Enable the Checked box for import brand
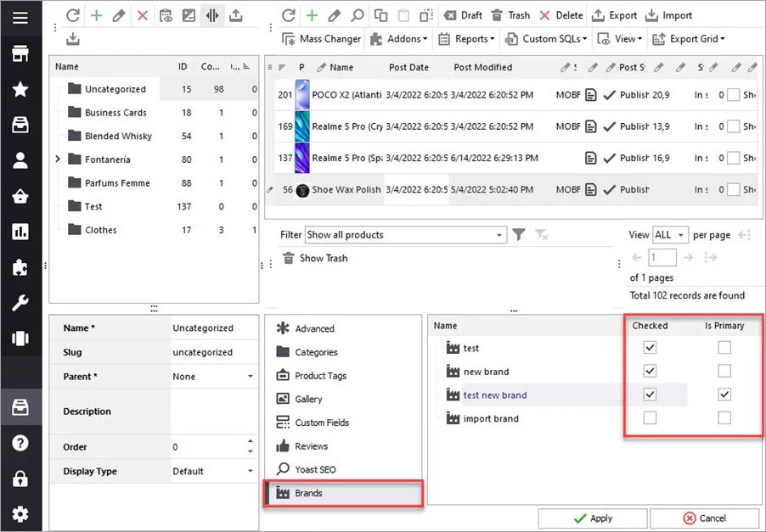The width and height of the screenshot is (766, 532). click(x=650, y=417)
